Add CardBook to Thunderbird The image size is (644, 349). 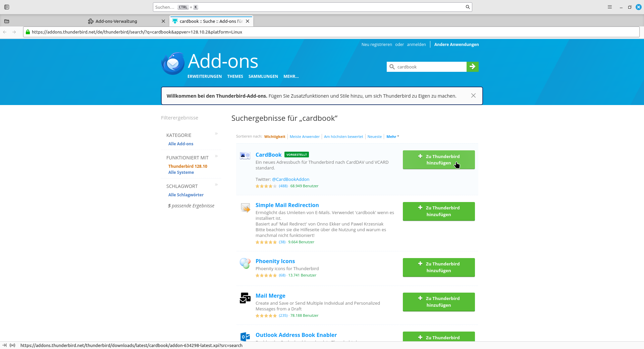(x=439, y=160)
